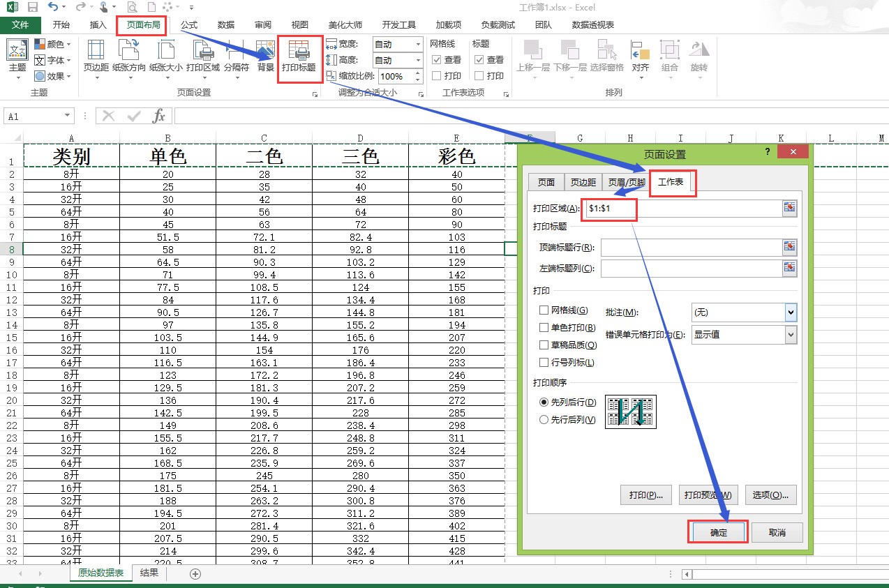Click the Print Titles (打印标题) icon
The height and width of the screenshot is (588, 889).
tap(299, 52)
